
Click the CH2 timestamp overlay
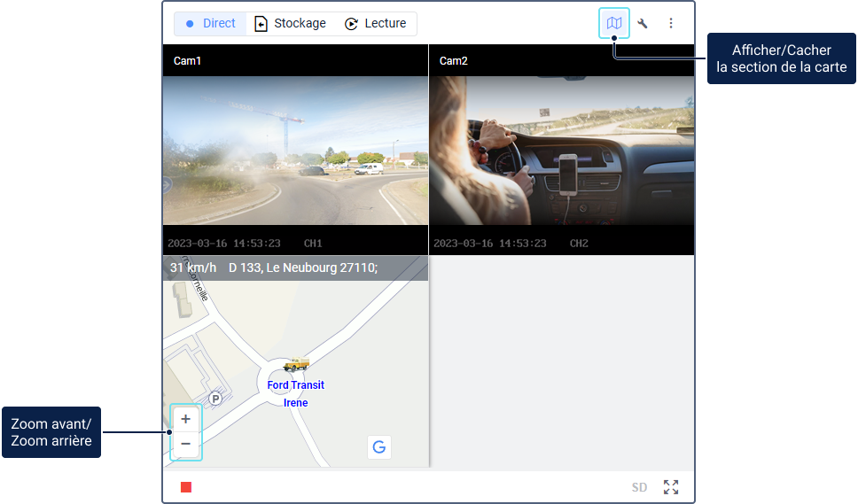pyautogui.click(x=511, y=244)
